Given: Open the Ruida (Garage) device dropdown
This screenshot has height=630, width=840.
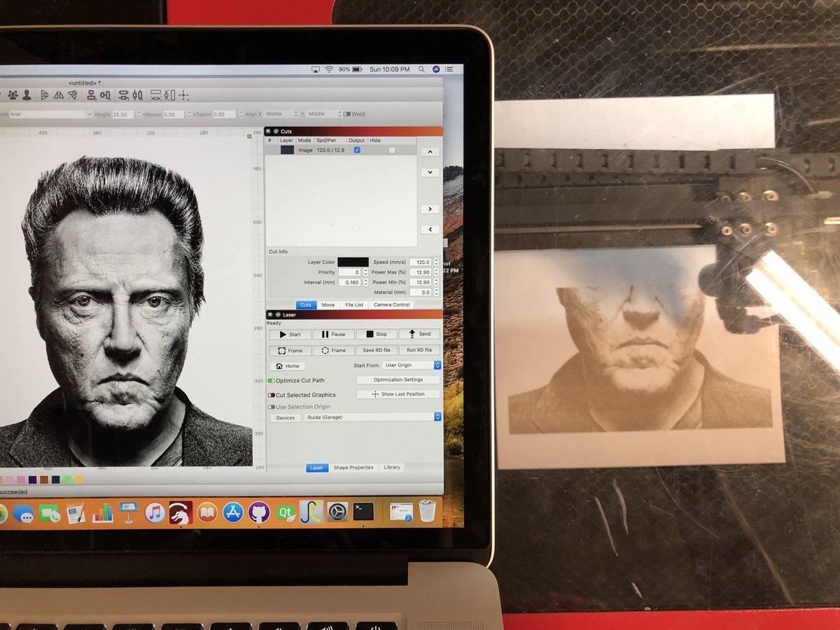Looking at the screenshot, I should tap(372, 417).
